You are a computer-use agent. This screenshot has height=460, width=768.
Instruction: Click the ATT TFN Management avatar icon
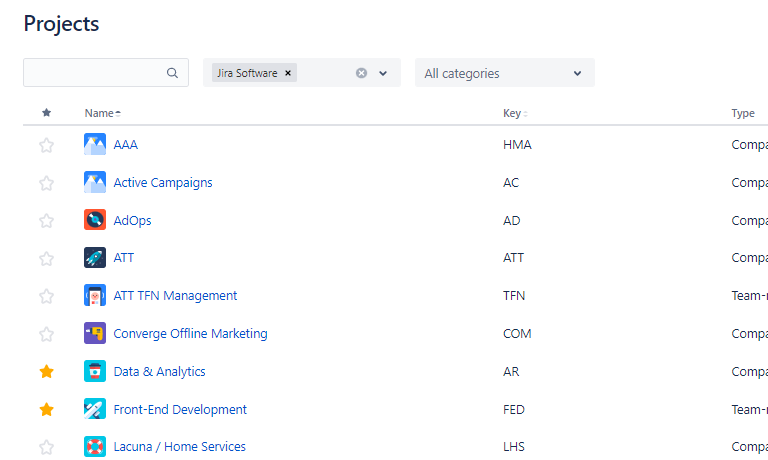tap(95, 295)
